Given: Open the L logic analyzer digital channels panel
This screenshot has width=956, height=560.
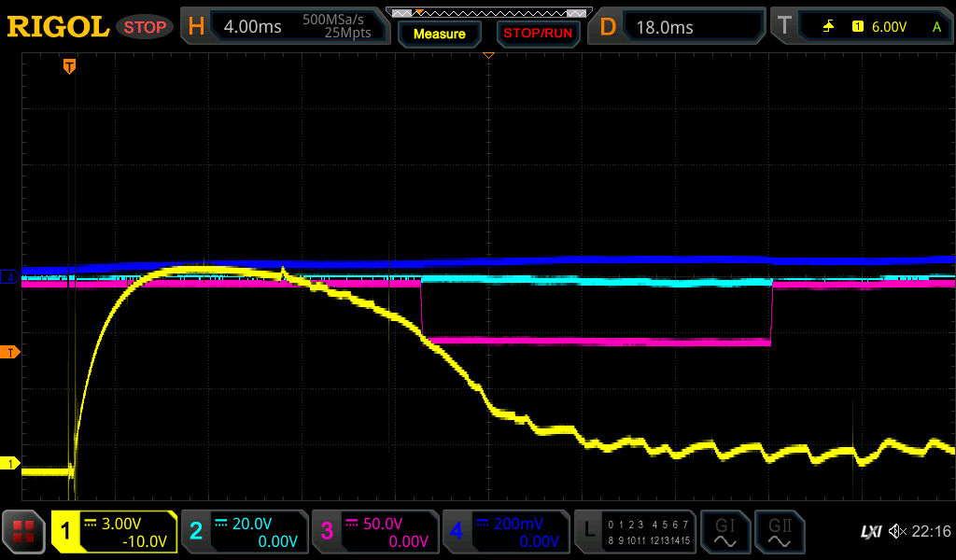Looking at the screenshot, I should tap(634, 532).
